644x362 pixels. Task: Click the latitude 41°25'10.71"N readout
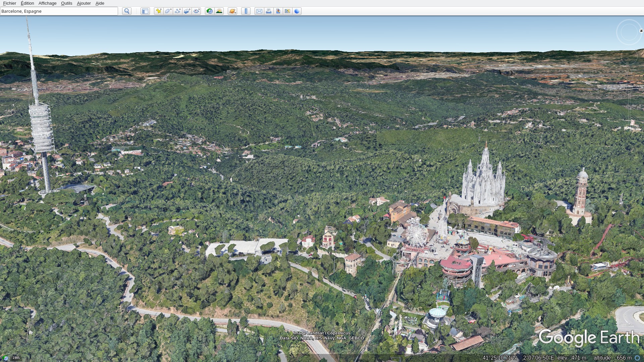(x=500, y=358)
